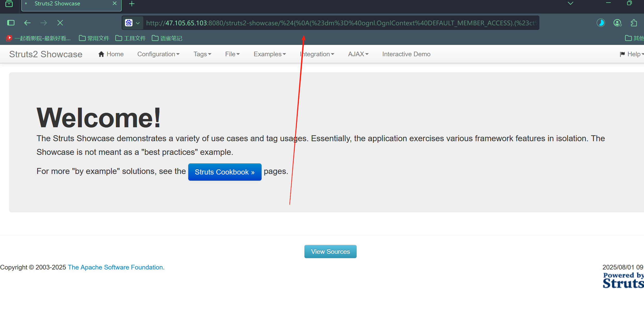Image resolution: width=644 pixels, height=318 pixels.
Task: Click the Baidu search engine icon
Action: coord(129,23)
